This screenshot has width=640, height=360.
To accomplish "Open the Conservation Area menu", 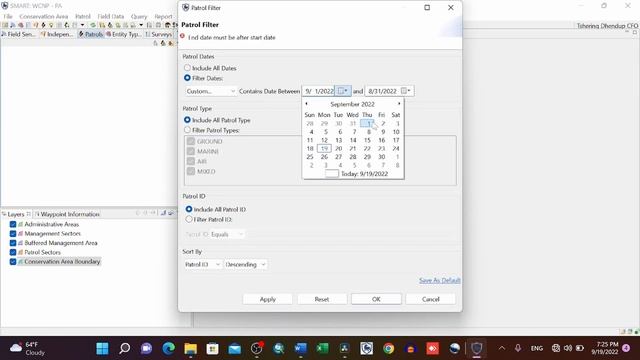I will tap(44, 16).
